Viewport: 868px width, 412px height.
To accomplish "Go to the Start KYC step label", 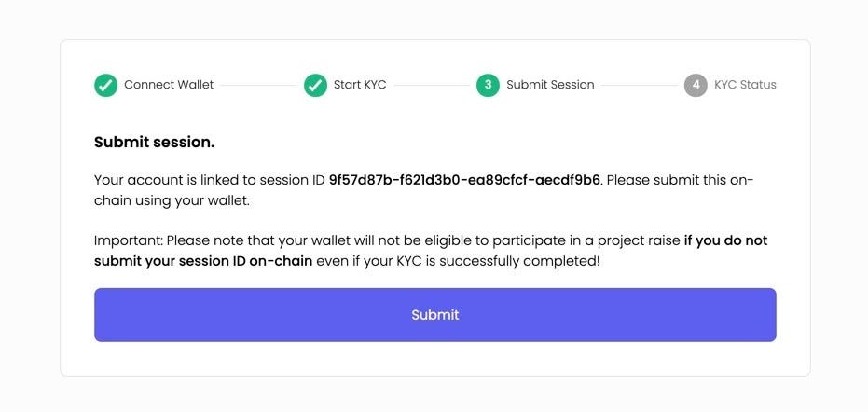I will tap(360, 85).
